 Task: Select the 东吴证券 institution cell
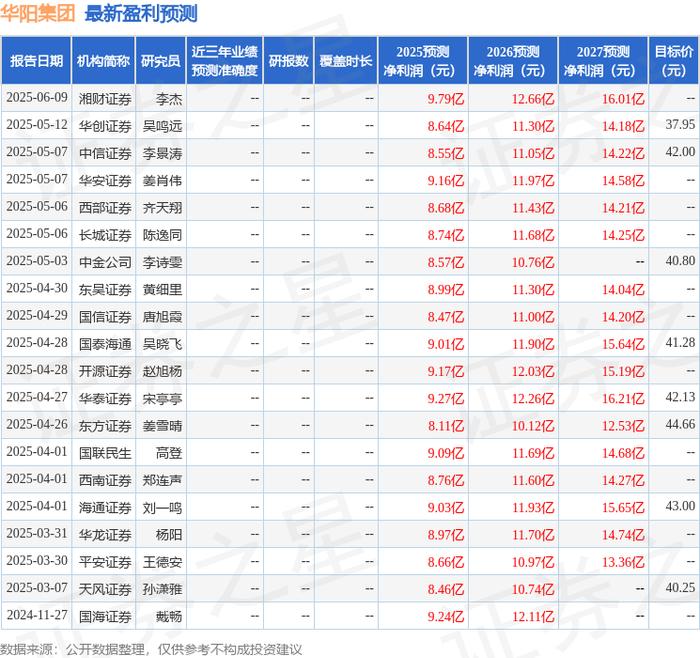tap(105, 290)
